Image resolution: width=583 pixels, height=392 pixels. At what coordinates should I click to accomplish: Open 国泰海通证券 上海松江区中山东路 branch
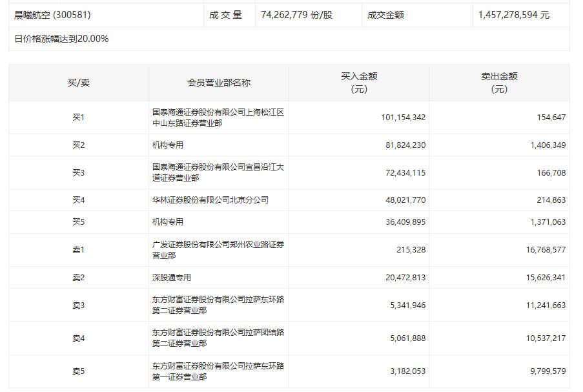pos(218,118)
